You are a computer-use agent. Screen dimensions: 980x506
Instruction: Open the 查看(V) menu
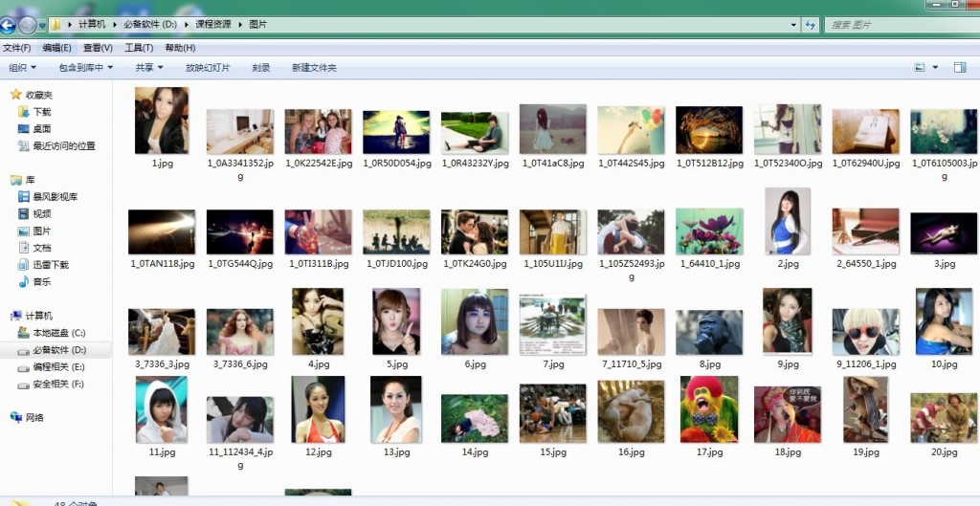coord(98,48)
